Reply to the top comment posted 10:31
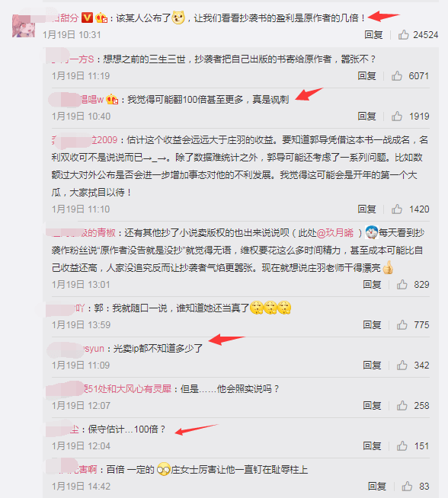The height and width of the screenshot is (498, 448). click(373, 34)
